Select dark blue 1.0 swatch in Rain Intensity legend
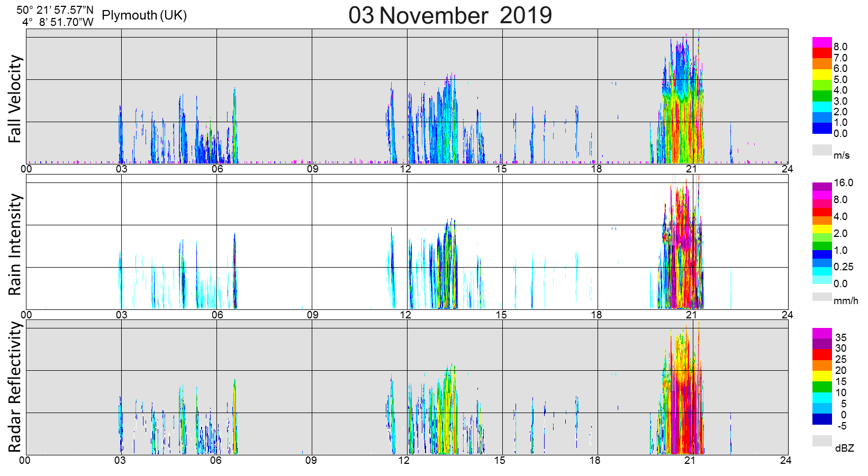The width and height of the screenshot is (868, 476). point(822,254)
